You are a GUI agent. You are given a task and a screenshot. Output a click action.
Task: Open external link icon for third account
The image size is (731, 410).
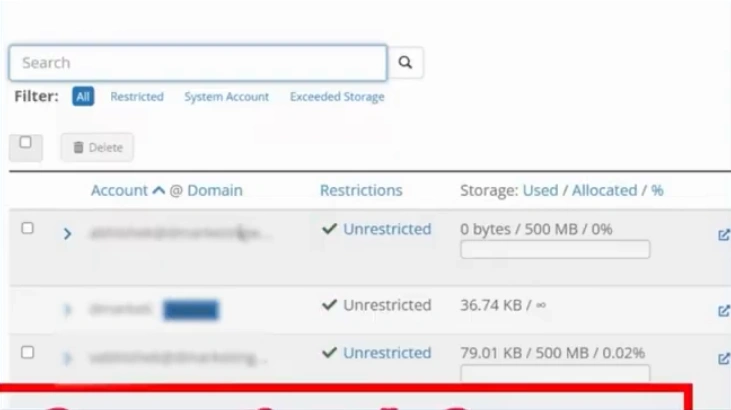[723, 358]
